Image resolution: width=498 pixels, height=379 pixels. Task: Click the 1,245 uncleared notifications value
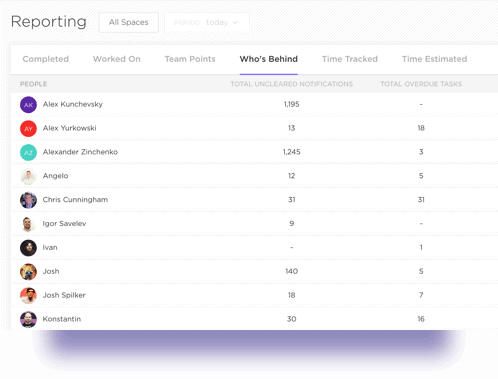(x=292, y=152)
